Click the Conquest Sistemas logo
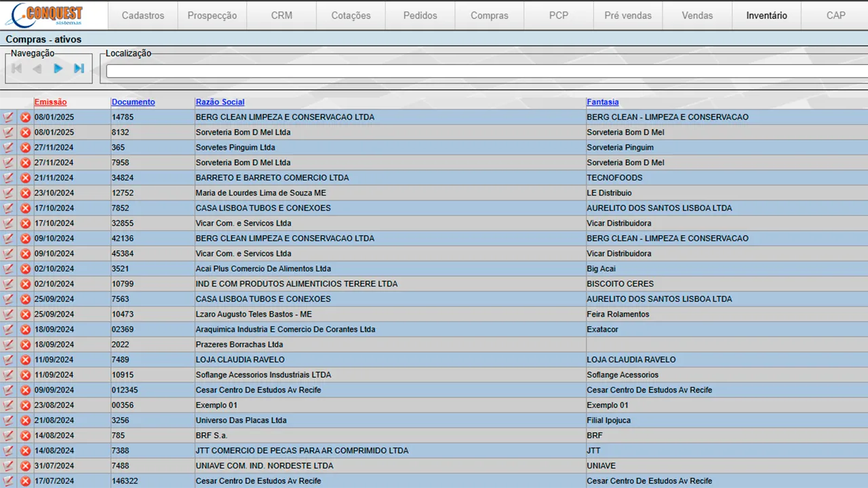This screenshot has width=868, height=488. point(46,15)
